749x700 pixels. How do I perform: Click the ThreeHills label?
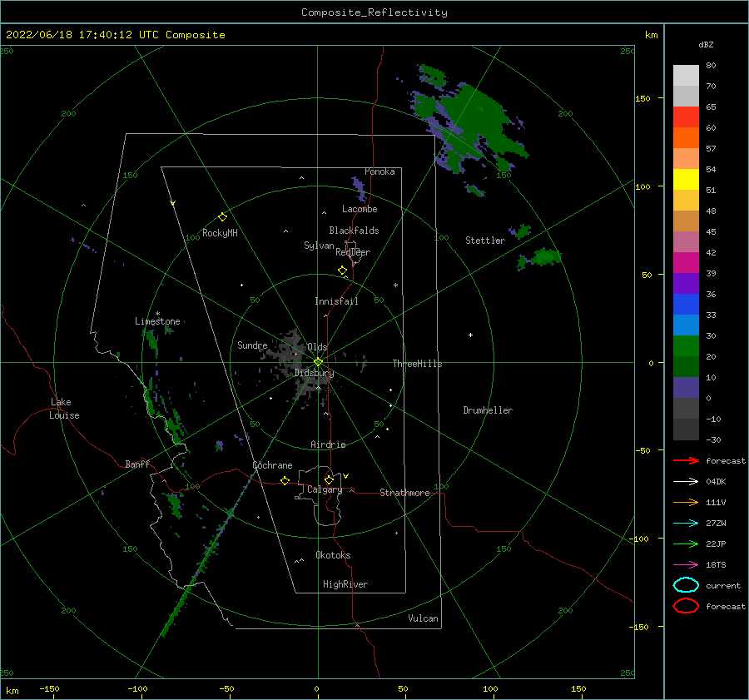click(417, 364)
